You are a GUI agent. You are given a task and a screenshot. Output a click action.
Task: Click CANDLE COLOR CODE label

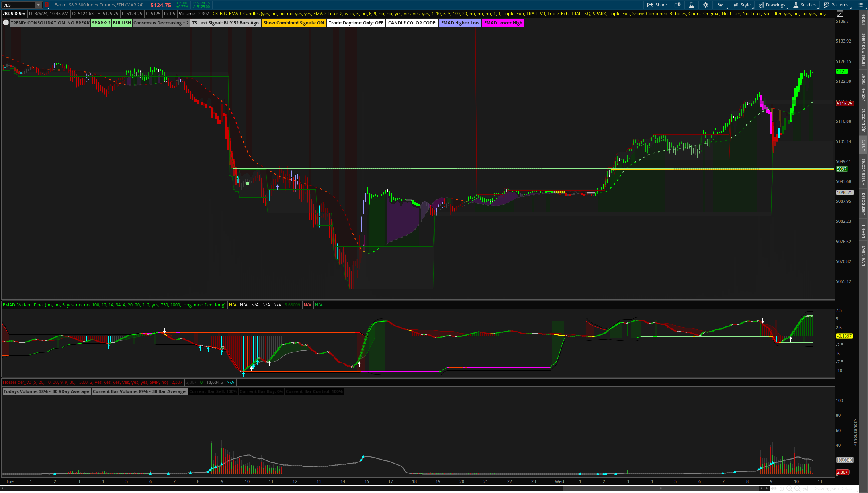click(x=412, y=23)
